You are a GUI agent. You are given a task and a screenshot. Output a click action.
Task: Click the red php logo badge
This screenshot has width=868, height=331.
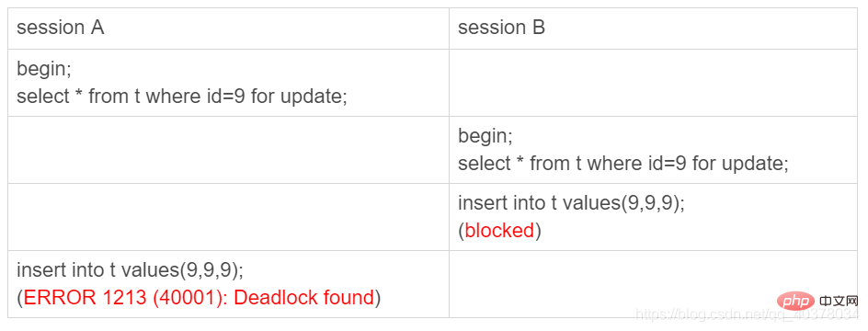[795, 301]
